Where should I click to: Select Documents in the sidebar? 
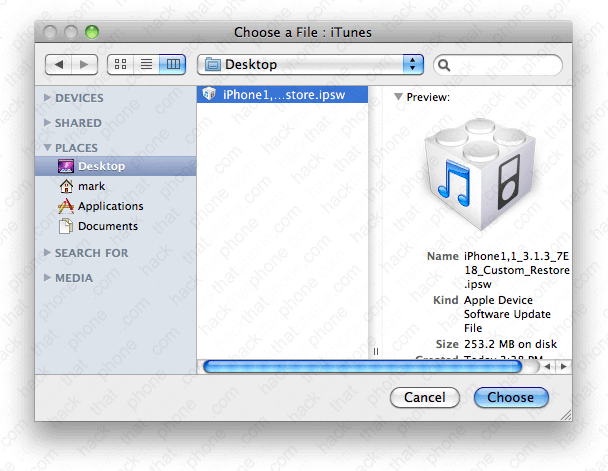(108, 226)
